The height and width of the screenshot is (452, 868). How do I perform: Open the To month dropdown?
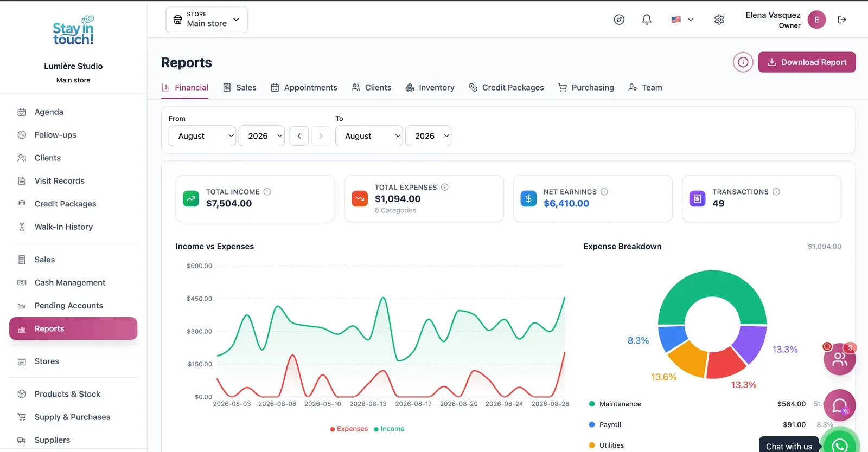pos(369,136)
